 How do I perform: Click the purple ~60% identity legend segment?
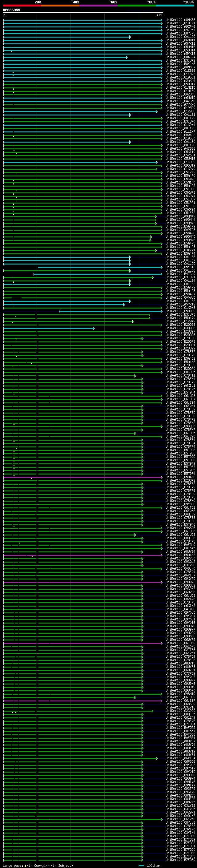coord(99,6)
